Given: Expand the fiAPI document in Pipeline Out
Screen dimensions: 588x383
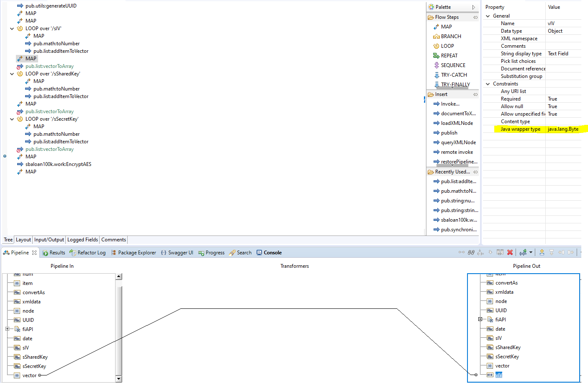Looking at the screenshot, I should click(480, 319).
